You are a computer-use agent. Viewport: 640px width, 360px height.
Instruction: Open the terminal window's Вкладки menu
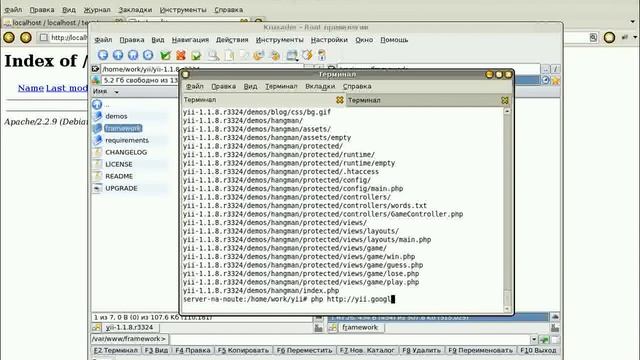point(320,87)
